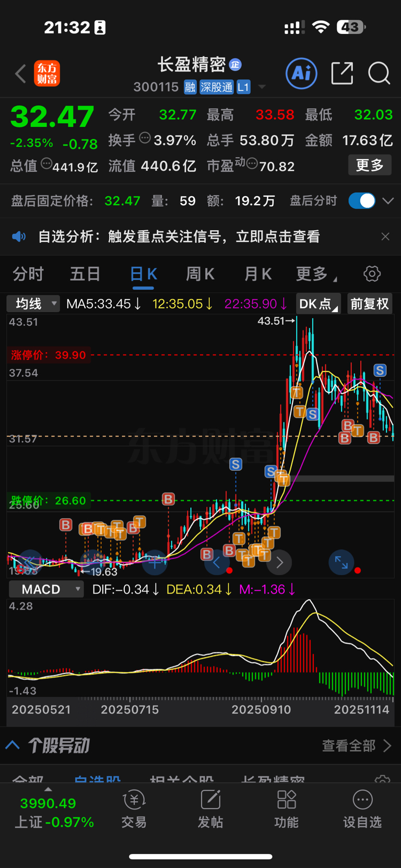This screenshot has width=401, height=868.
Task: Tap the 上证 3990.49 index ticker
Action: coord(54,812)
